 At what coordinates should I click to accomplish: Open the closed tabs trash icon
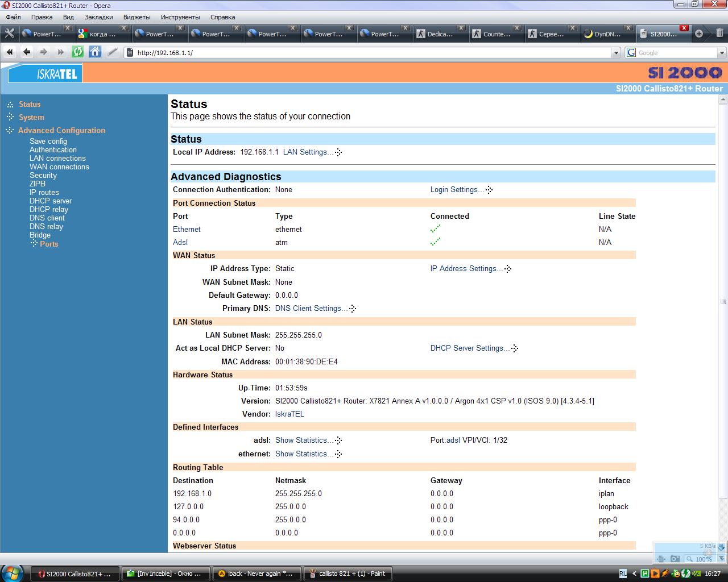click(719, 34)
